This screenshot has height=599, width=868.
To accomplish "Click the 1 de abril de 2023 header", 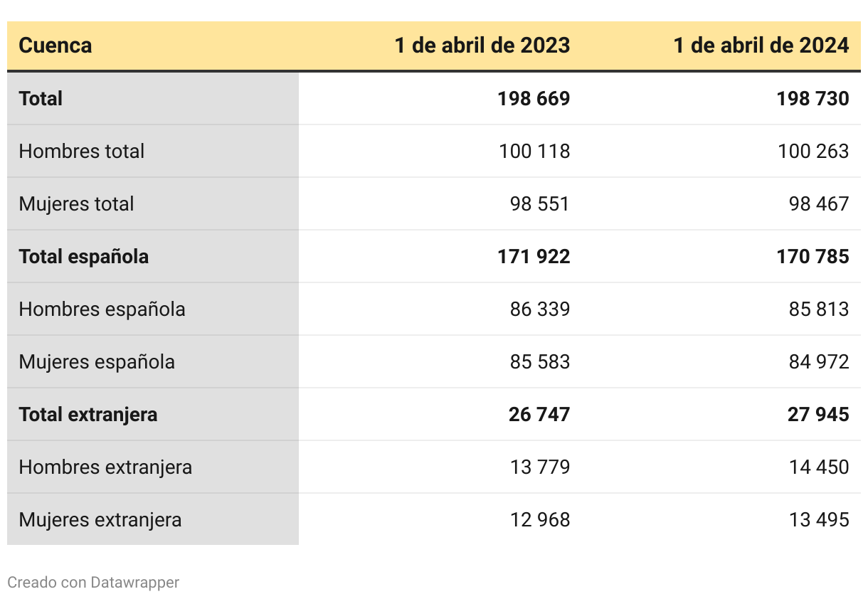I will tap(482, 46).
